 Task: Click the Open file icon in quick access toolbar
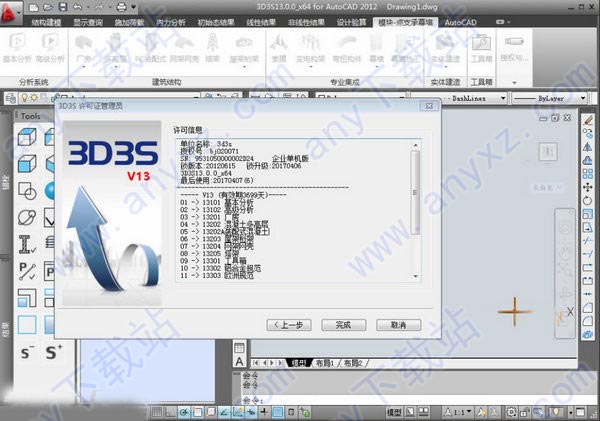tap(48, 7)
